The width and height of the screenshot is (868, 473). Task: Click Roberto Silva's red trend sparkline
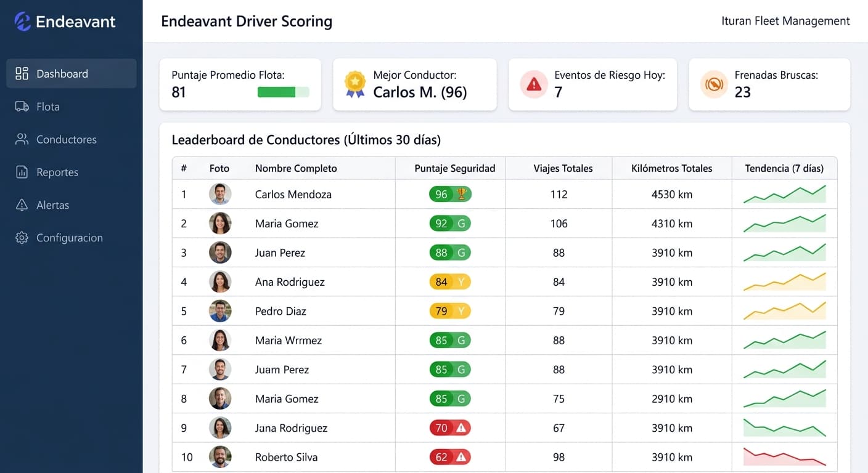point(785,457)
